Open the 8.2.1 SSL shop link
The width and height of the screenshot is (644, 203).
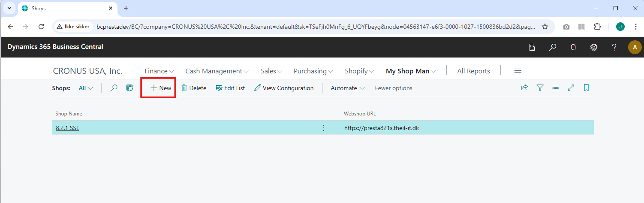[x=67, y=128]
